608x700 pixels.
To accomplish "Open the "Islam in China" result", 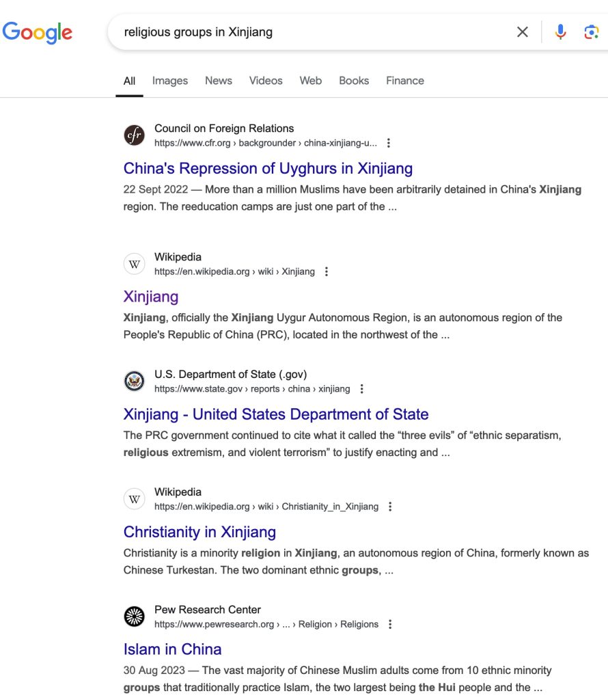I will pyautogui.click(x=172, y=649).
